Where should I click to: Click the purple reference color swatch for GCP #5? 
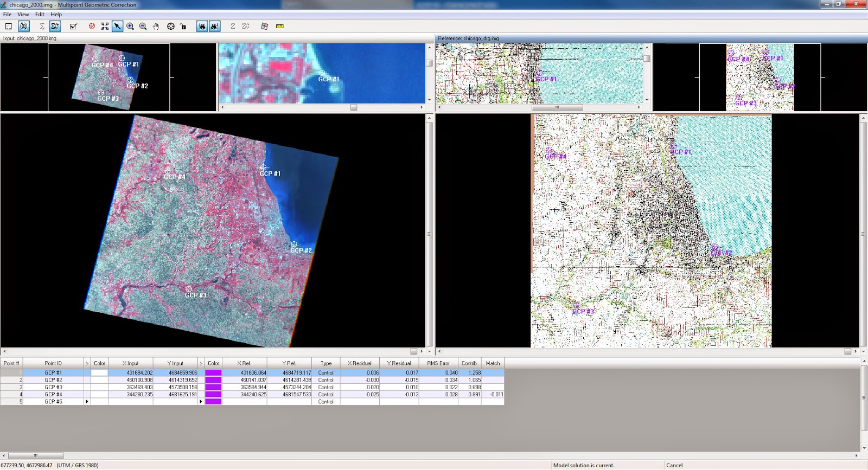tap(213, 402)
